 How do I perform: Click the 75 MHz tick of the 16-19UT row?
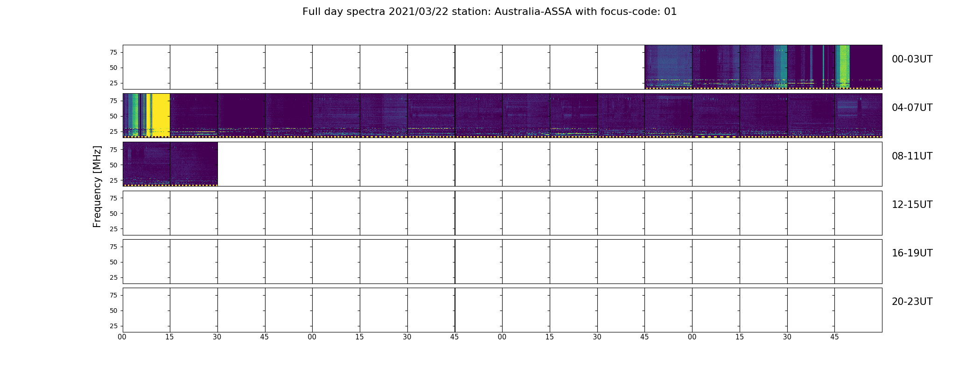click(x=113, y=247)
